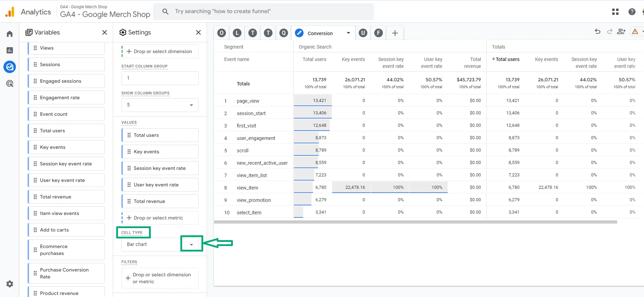644x297 pixels.
Task: Click the Start Column Group input field
Action: click(160, 78)
